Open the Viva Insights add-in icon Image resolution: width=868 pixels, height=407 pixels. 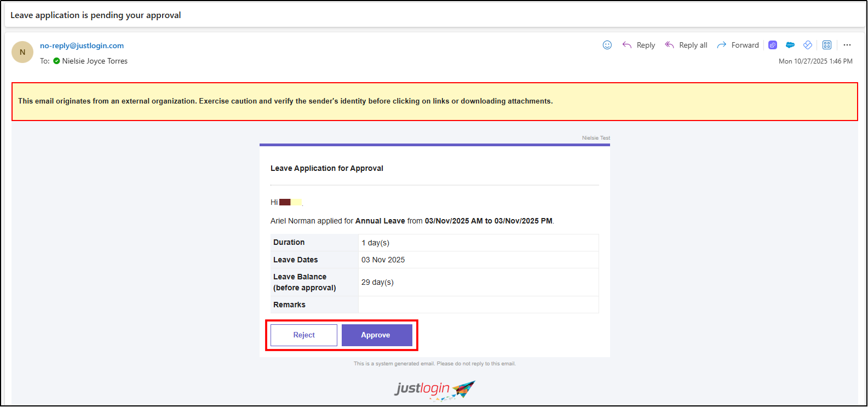(808, 45)
